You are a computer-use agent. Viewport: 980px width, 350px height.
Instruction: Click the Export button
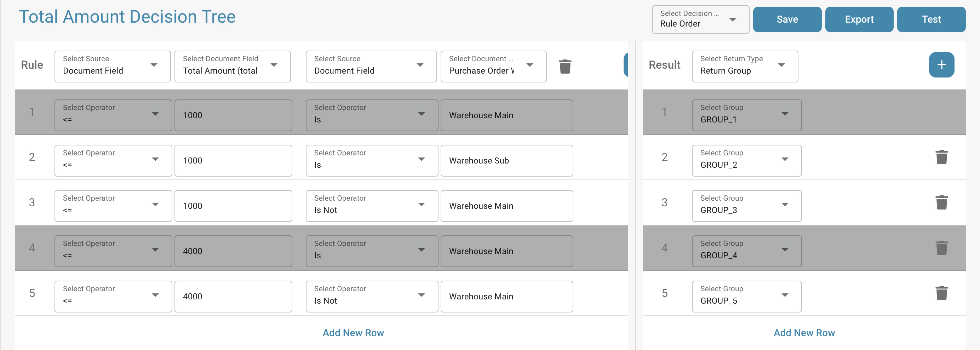click(x=859, y=19)
